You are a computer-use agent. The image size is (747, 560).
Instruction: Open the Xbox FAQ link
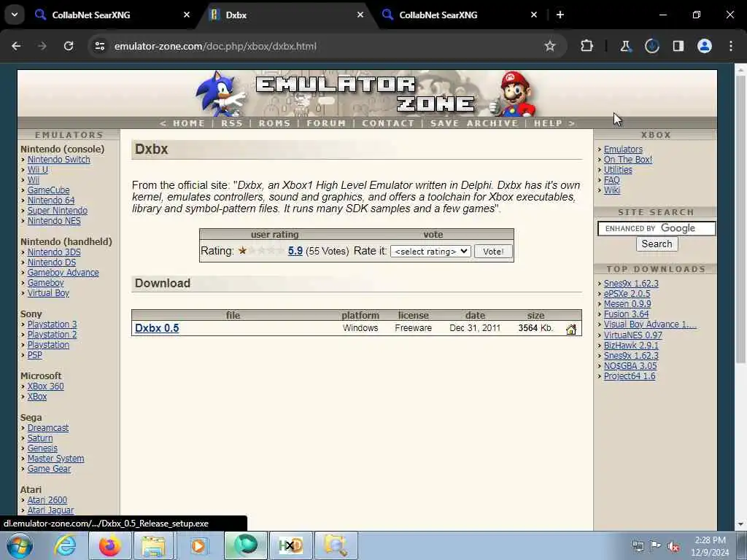[612, 180]
